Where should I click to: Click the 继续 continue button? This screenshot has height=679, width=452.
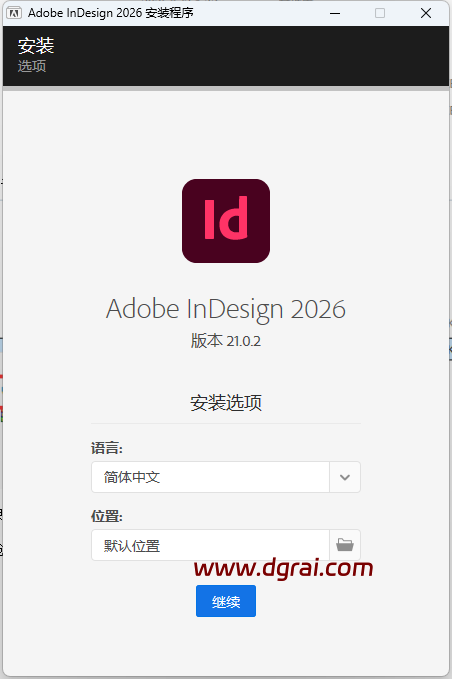point(226,601)
